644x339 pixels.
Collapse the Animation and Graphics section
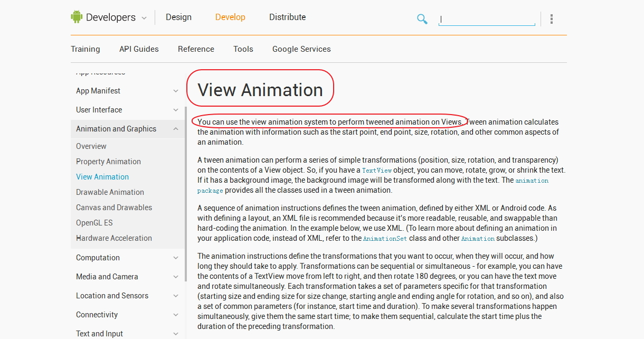pyautogui.click(x=175, y=129)
